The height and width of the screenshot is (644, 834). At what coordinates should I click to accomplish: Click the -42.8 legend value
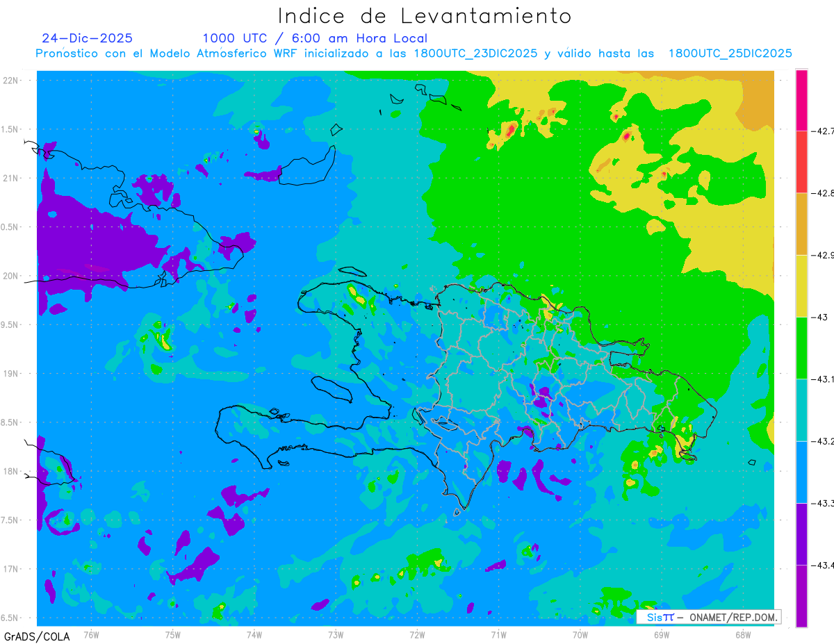point(822,192)
